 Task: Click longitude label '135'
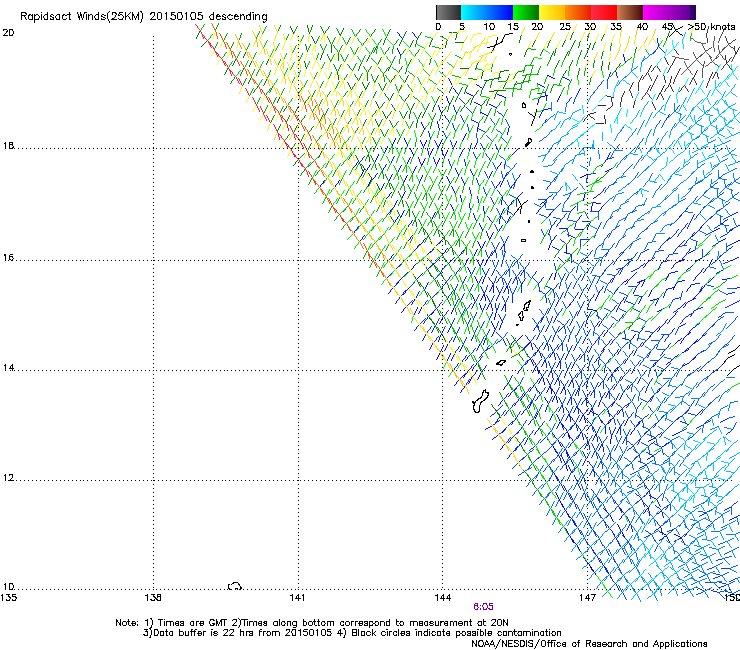8,598
